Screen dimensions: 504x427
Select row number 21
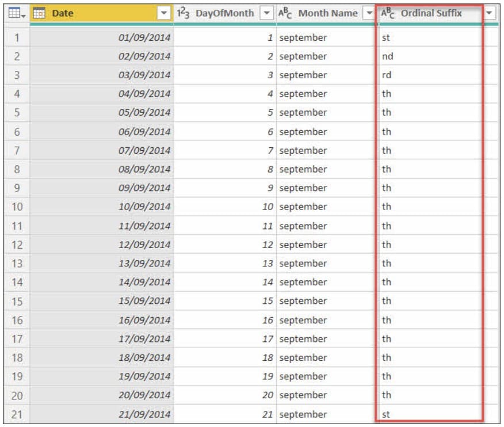17,414
